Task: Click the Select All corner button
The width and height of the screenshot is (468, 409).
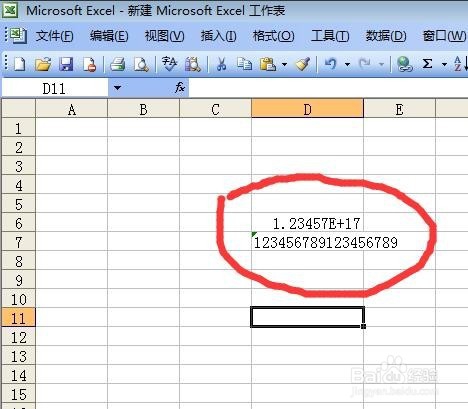Action: coord(19,108)
